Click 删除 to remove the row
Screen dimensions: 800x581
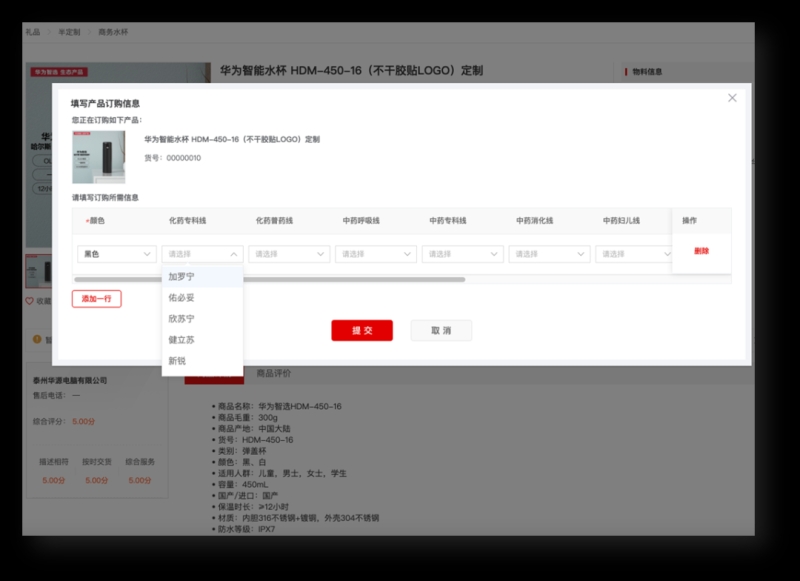[702, 251]
